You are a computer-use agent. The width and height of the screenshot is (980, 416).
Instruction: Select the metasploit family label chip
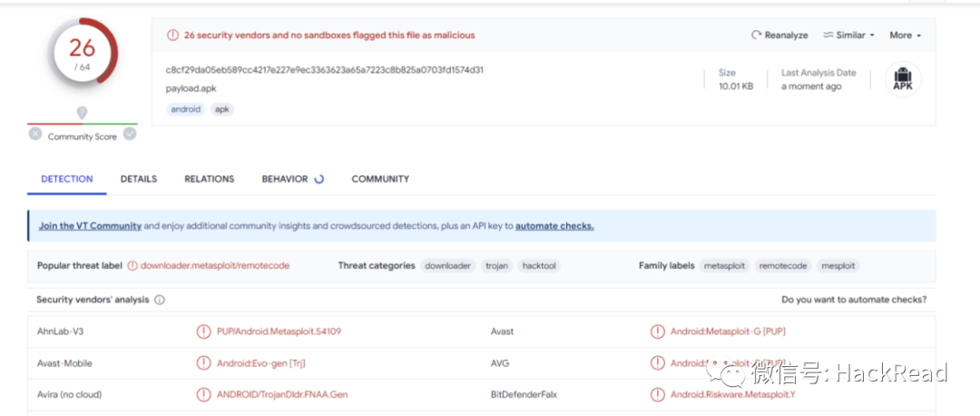[x=724, y=266]
